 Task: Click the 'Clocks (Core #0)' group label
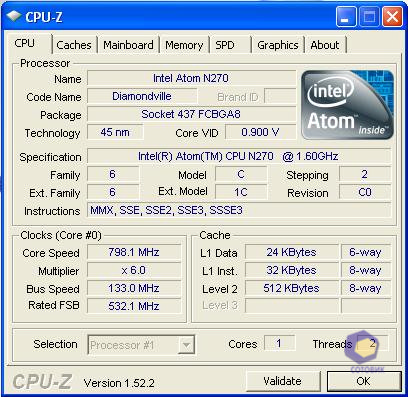tap(61, 235)
